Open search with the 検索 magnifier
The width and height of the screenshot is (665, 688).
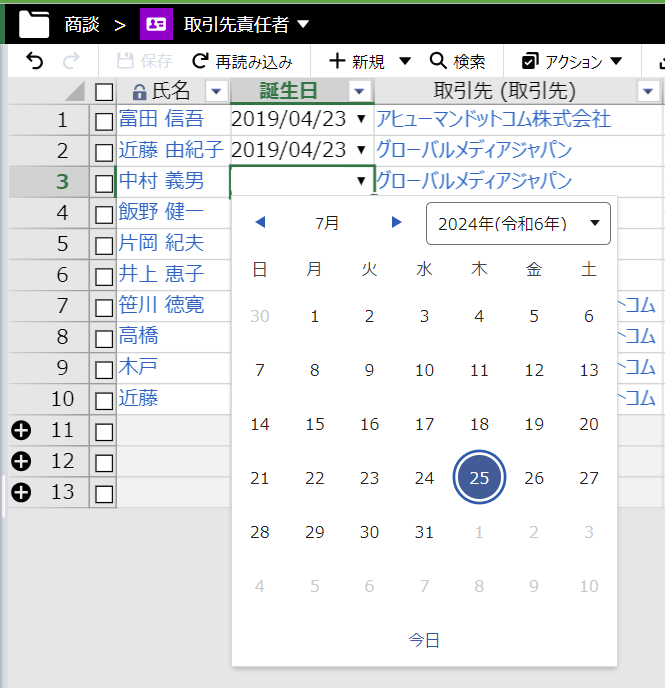click(457, 62)
